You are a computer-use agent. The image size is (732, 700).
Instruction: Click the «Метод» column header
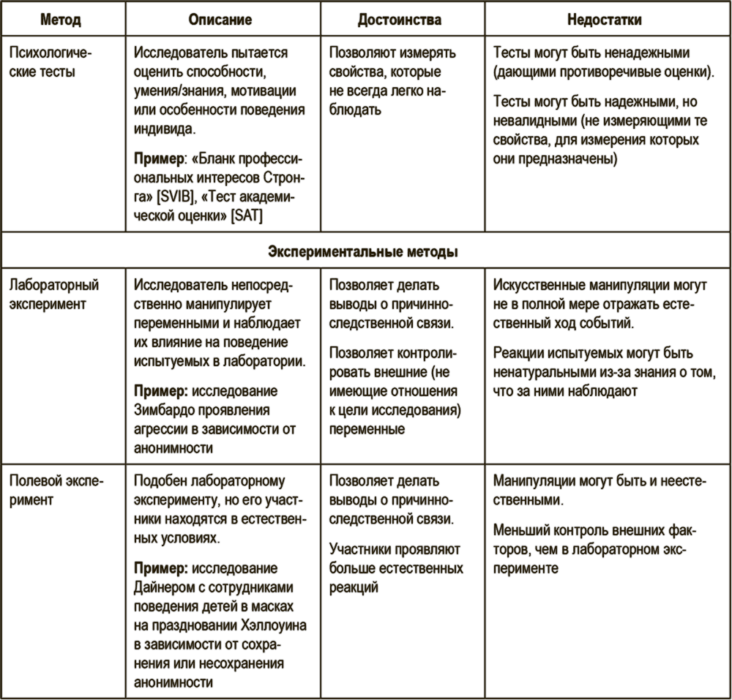pos(61,20)
